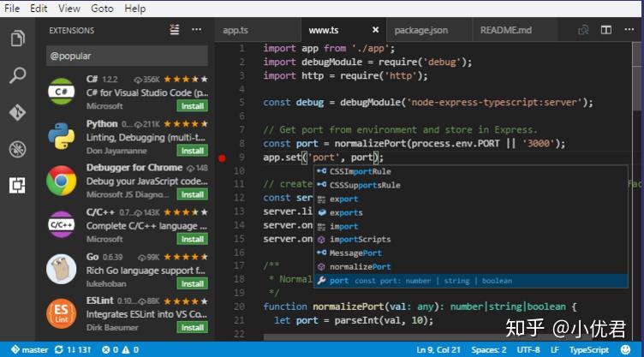This screenshot has height=357, width=644.
Task: Toggle the red breakpoint on line 9
Action: click(x=222, y=158)
